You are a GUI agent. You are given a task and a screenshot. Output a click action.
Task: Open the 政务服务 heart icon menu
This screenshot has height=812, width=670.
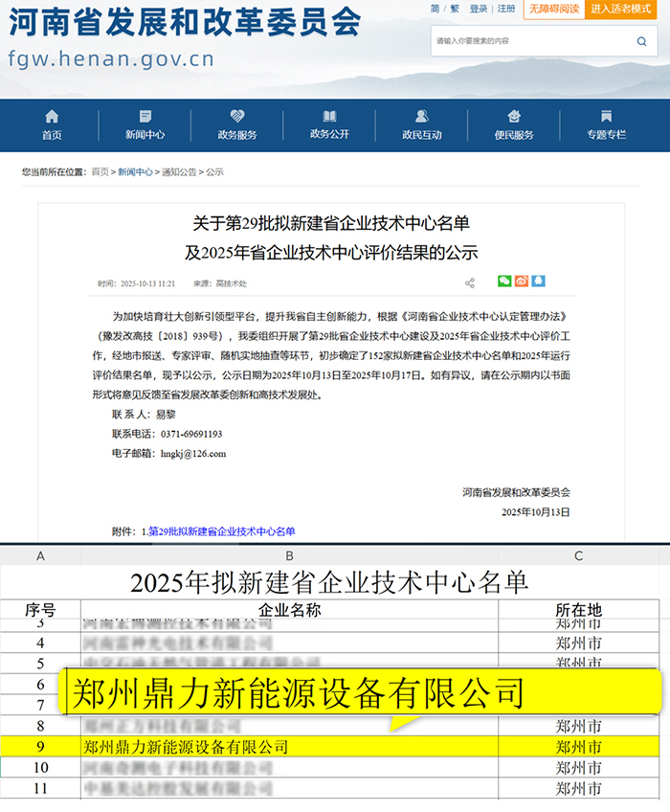(x=237, y=125)
